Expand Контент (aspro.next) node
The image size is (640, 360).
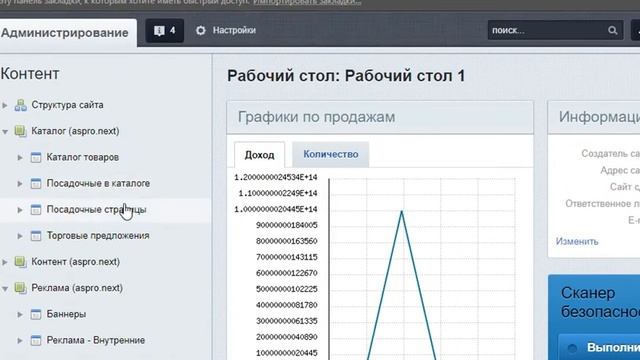coord(5,262)
